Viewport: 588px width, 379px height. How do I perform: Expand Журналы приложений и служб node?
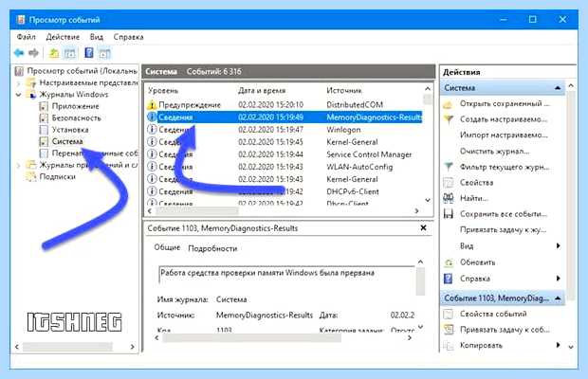click(18, 165)
